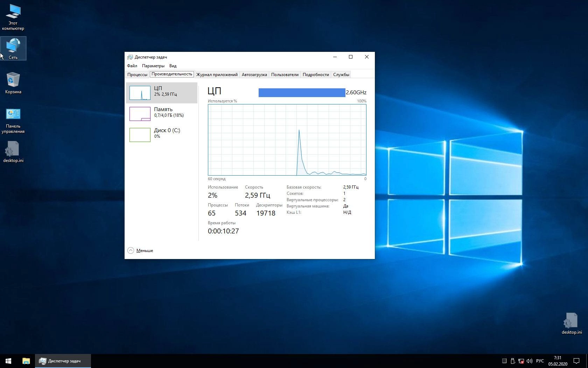Screen dimensions: 588x368
Task: Select the Сеть desktop icon
Action: tap(13, 48)
